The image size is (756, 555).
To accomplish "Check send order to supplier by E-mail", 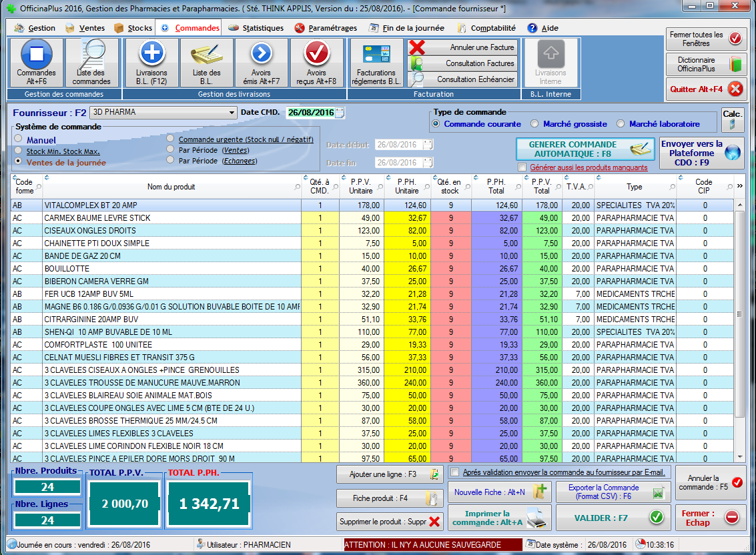I will click(x=455, y=472).
